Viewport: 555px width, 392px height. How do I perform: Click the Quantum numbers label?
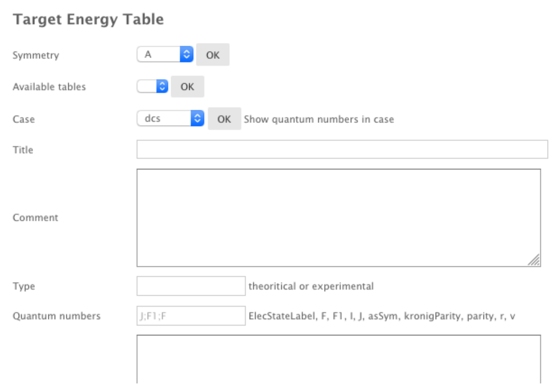(57, 316)
